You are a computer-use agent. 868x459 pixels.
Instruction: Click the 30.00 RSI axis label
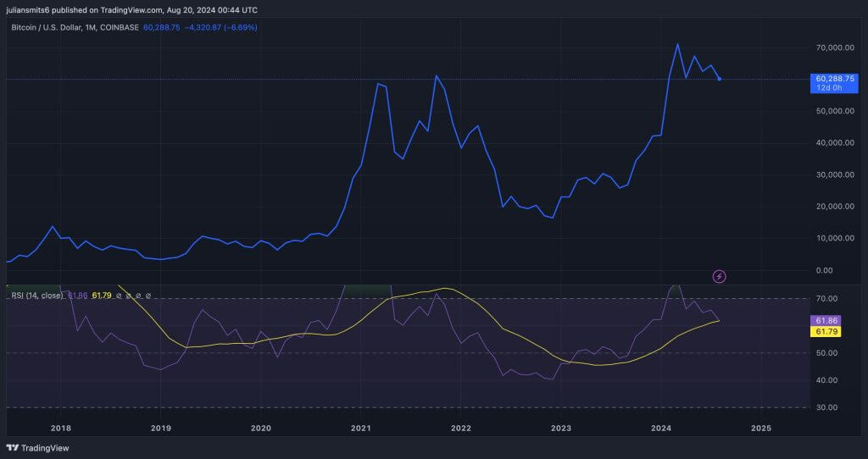[x=826, y=407]
